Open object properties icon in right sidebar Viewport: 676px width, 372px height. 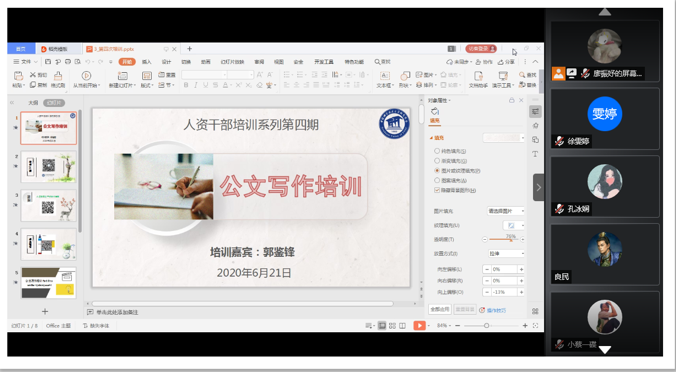pos(535,112)
